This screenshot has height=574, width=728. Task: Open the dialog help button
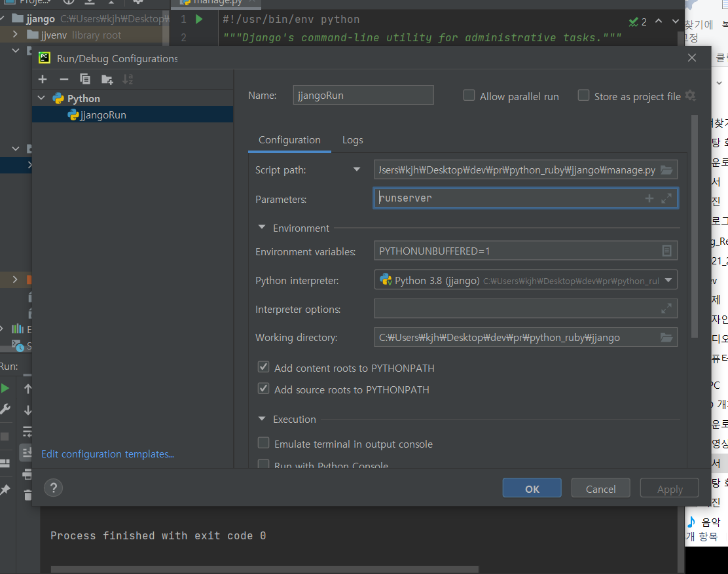pos(54,488)
